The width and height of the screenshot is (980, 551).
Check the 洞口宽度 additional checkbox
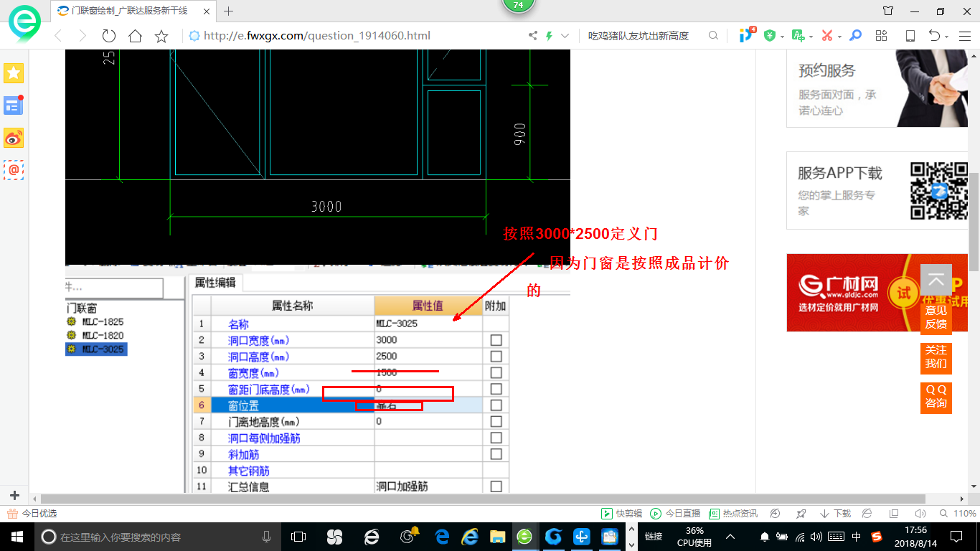click(496, 340)
